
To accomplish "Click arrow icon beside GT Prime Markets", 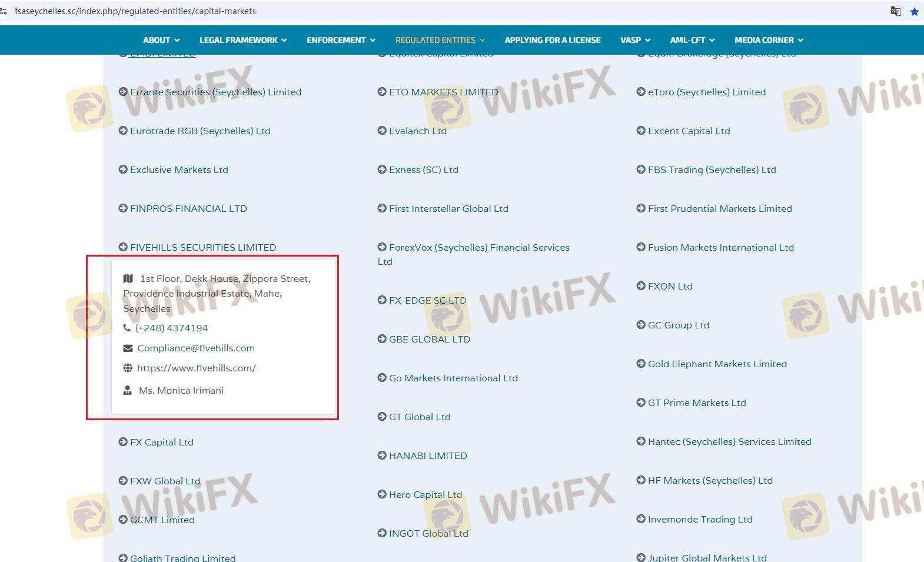I will (641, 403).
